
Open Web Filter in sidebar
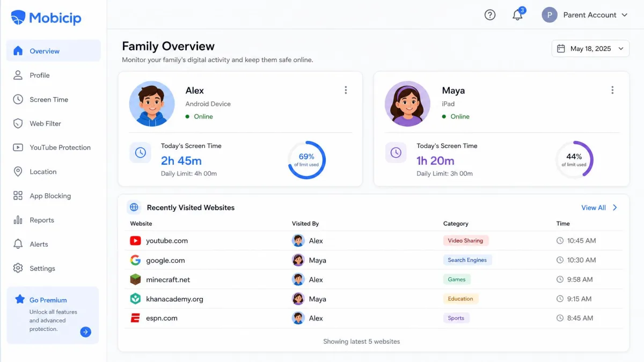(54, 123)
